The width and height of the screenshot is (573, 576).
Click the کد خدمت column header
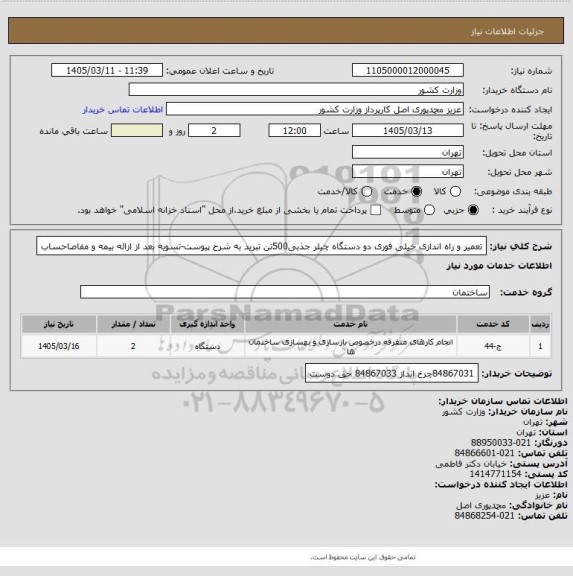click(x=493, y=324)
